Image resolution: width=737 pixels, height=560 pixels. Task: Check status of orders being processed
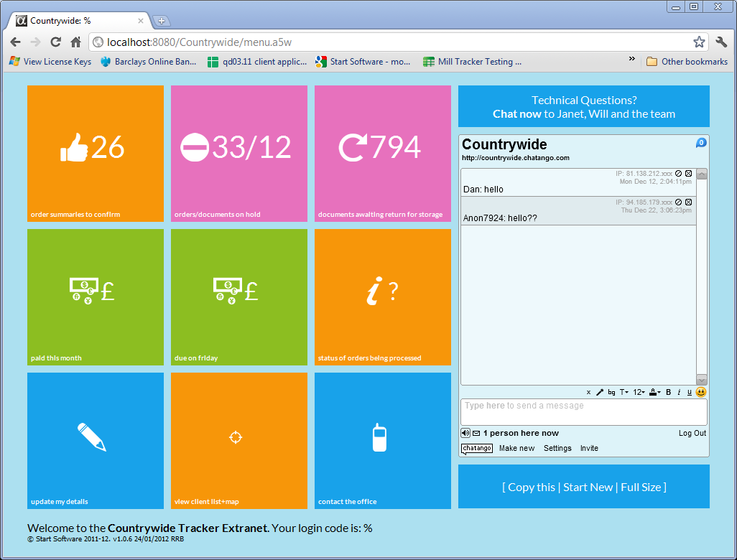coord(382,297)
